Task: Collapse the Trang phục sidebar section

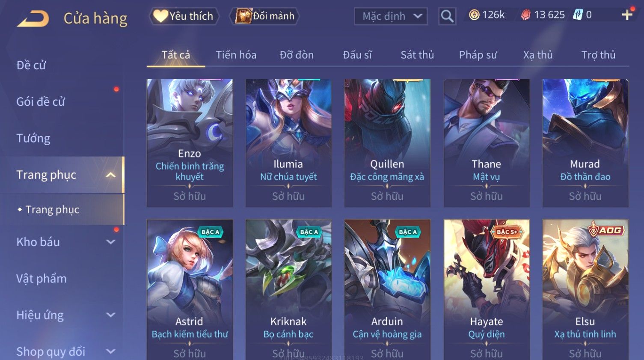Action: pos(111,175)
